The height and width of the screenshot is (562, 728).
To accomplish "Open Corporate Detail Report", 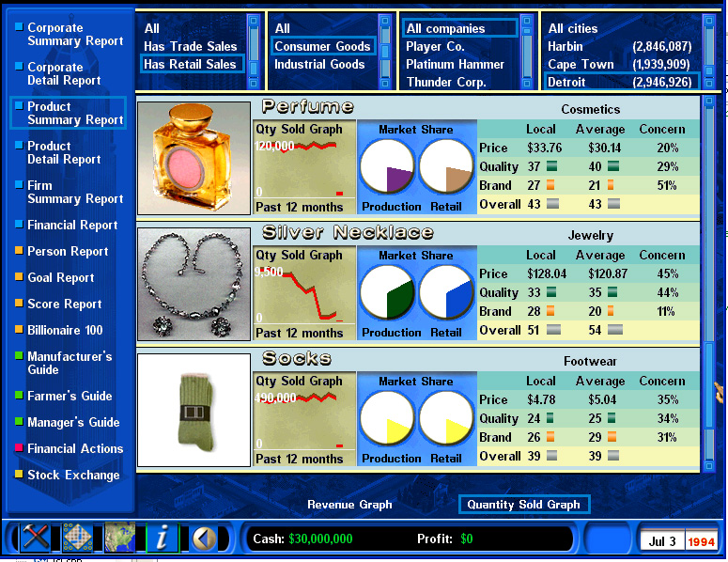I will 64,74.
